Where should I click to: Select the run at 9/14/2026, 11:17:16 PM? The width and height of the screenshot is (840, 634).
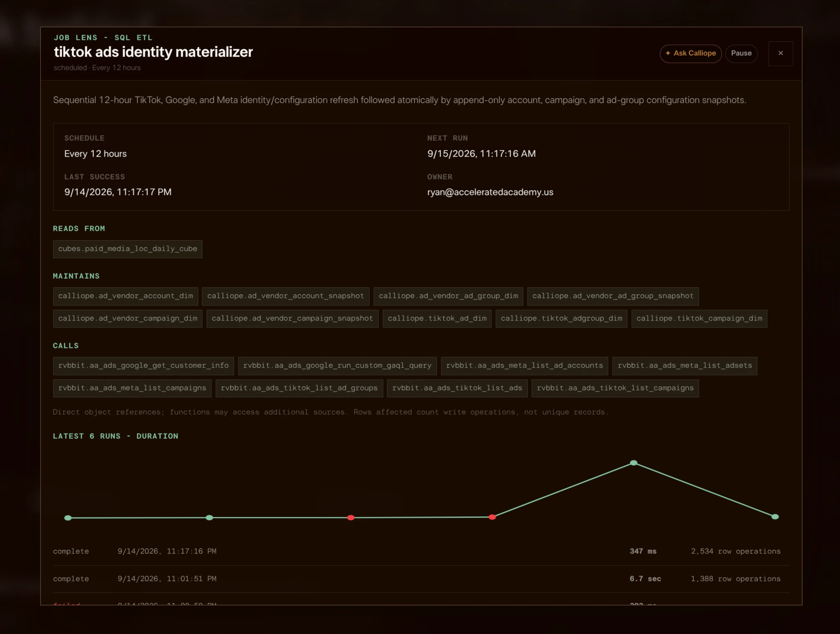pos(421,551)
